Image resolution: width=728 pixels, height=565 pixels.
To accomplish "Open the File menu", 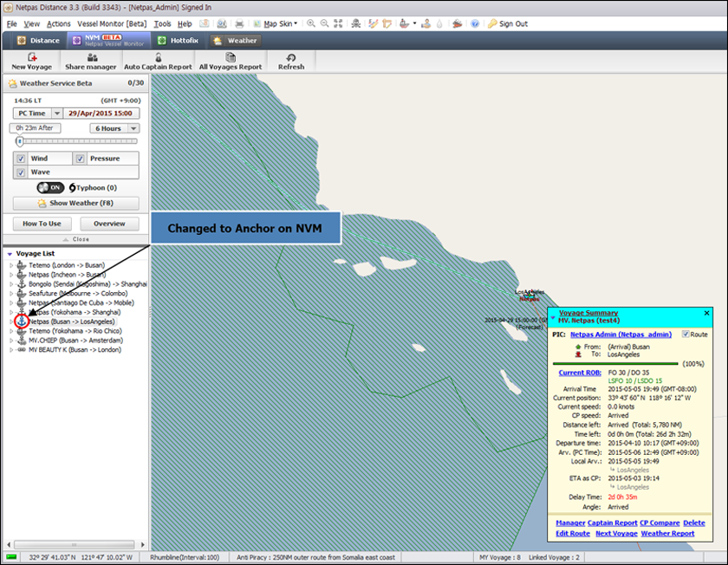I will (x=11, y=23).
